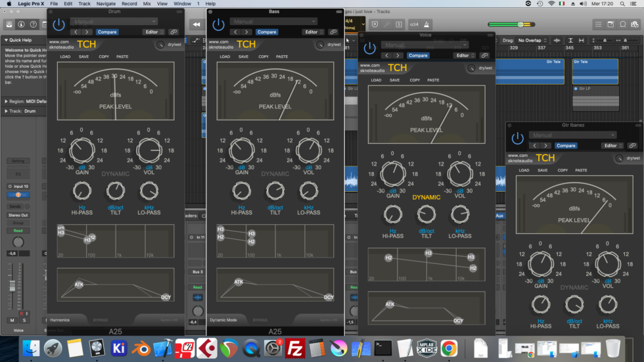Open Editor view dropdown in Bass plugin
The width and height of the screenshot is (644, 362).
point(313,32)
